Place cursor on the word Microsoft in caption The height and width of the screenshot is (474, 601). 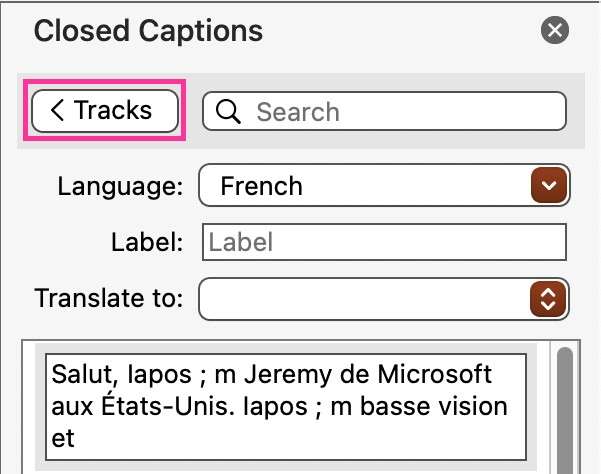[x=434, y=374]
